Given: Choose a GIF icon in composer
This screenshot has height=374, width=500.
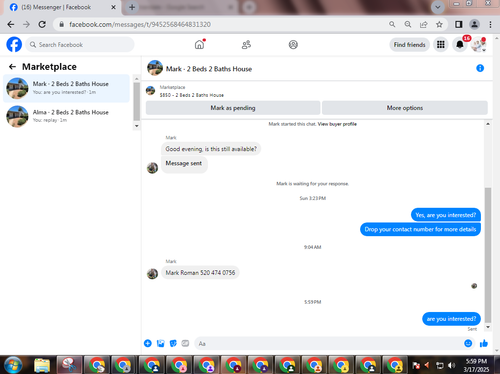Looking at the screenshot, I should pyautogui.click(x=185, y=343).
